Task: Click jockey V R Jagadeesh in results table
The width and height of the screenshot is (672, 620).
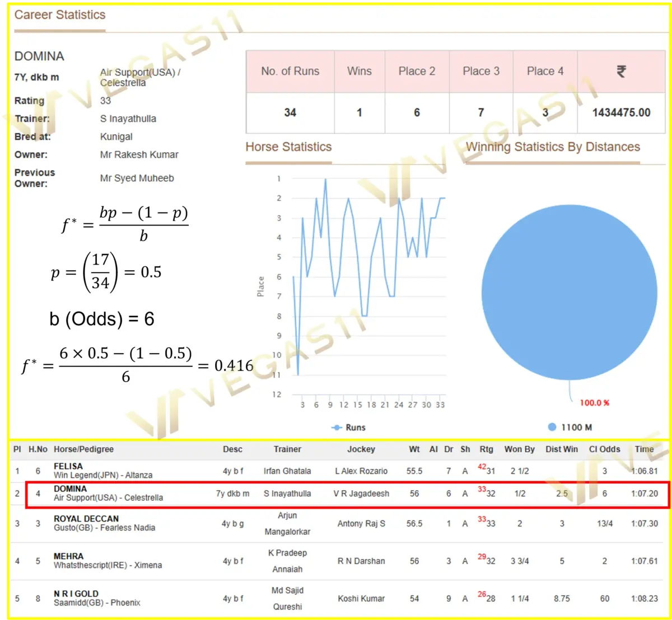Action: 361,494
